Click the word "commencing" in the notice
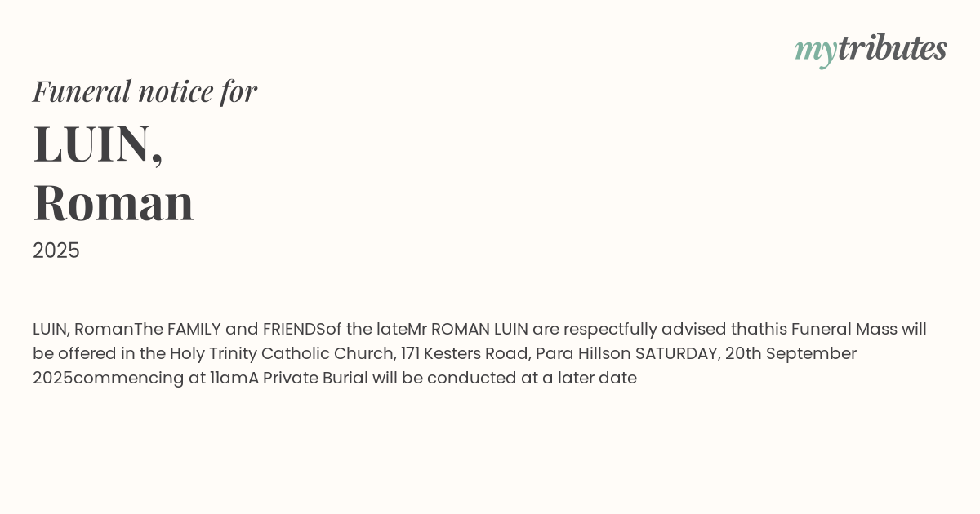 [130, 378]
